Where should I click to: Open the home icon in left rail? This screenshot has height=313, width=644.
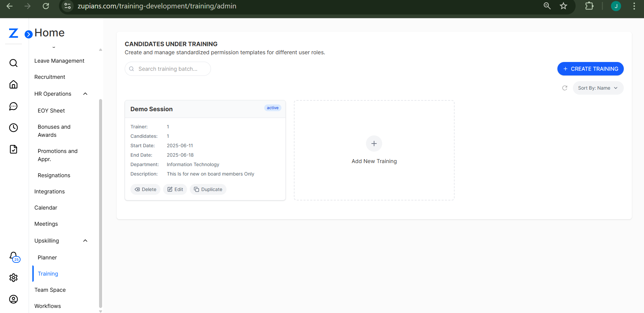click(13, 85)
